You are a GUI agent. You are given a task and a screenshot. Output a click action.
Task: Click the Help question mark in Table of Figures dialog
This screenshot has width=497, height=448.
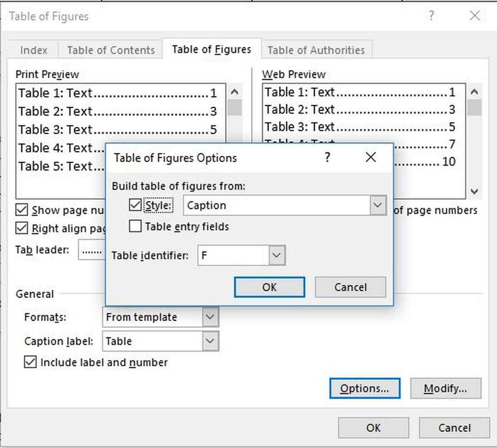(431, 16)
